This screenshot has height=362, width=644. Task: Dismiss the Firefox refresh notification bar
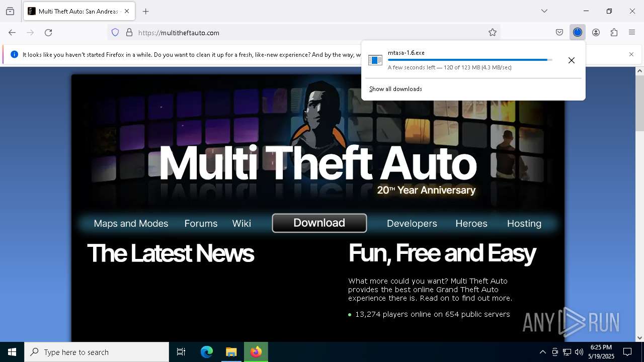tap(631, 54)
